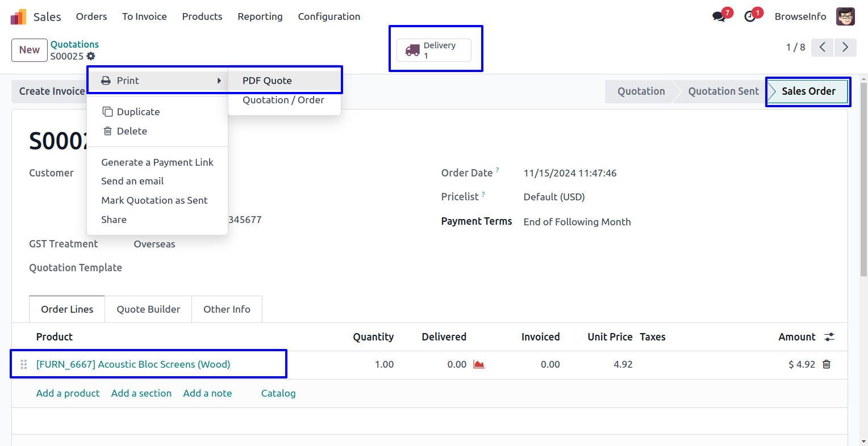Click the GST Treatment Overseas field
The image size is (868, 446).
click(x=155, y=244)
